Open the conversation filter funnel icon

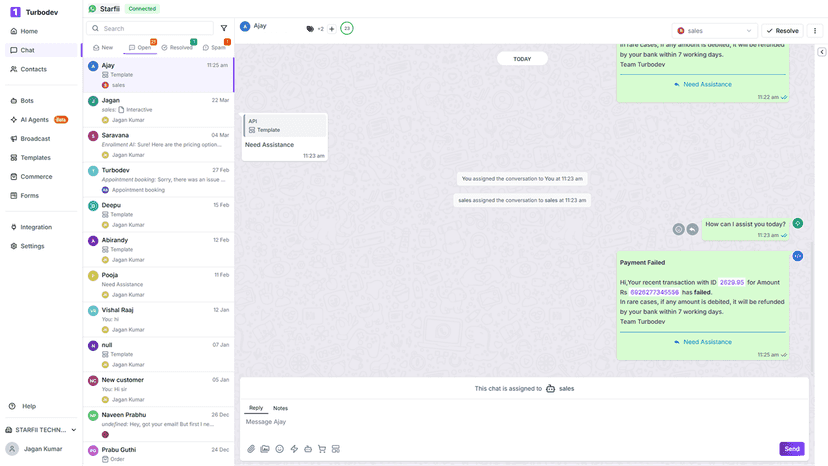click(x=224, y=29)
